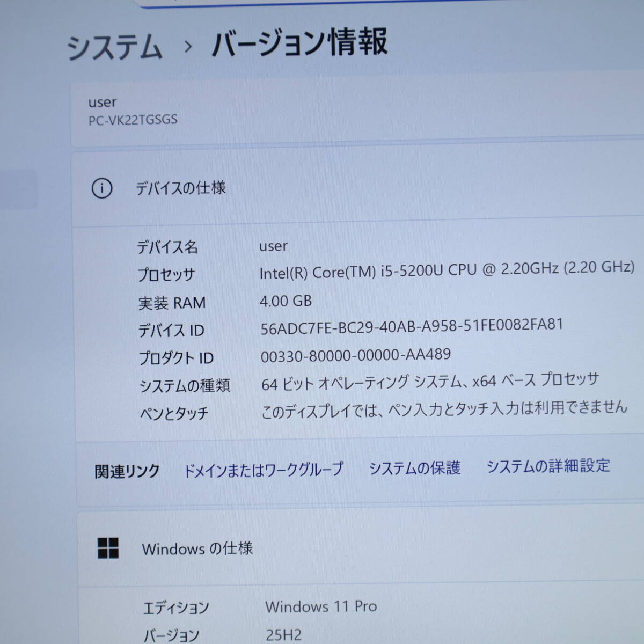Click the user name in the top card

103,102
